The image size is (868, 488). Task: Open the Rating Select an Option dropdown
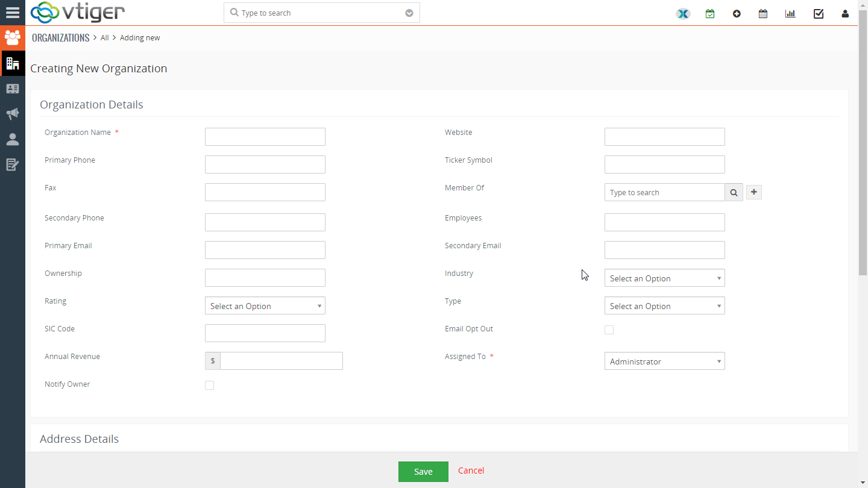tap(265, 305)
